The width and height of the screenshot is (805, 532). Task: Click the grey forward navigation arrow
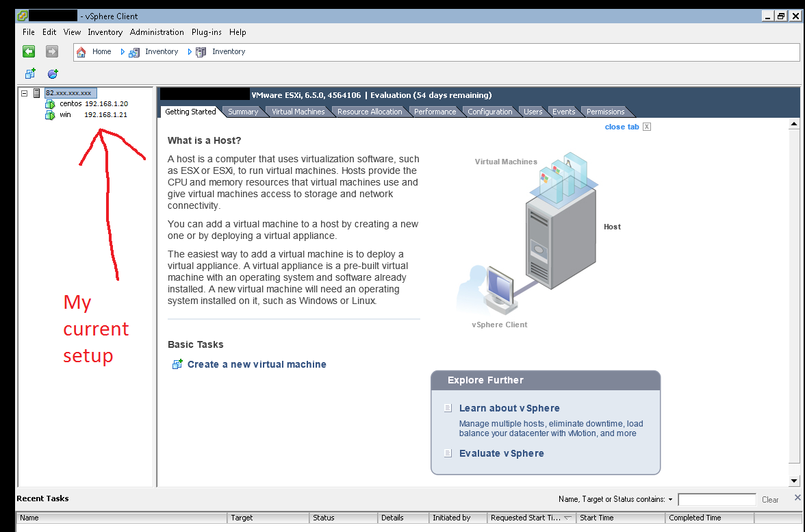pyautogui.click(x=52, y=51)
